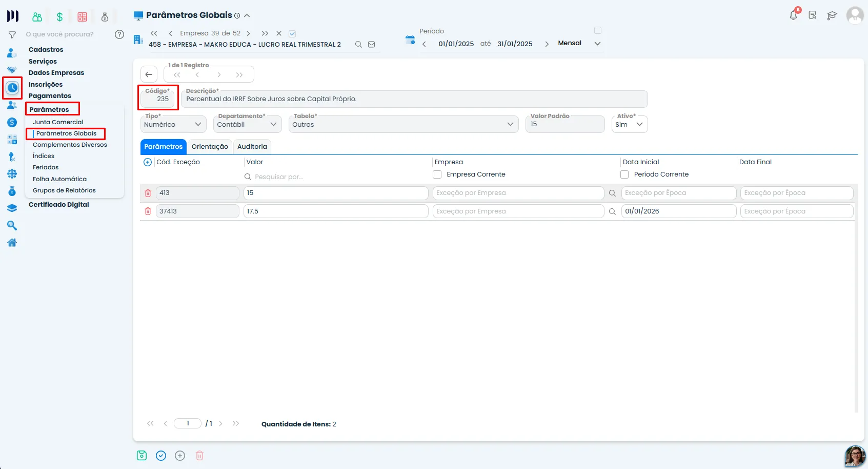Click the sidebar magnifier search icon
Screen dimensions: 868x469
coord(12,226)
